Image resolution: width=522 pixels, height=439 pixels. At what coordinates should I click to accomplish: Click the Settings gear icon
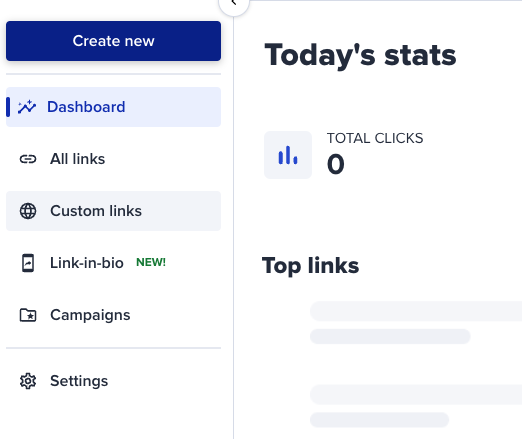coord(28,381)
